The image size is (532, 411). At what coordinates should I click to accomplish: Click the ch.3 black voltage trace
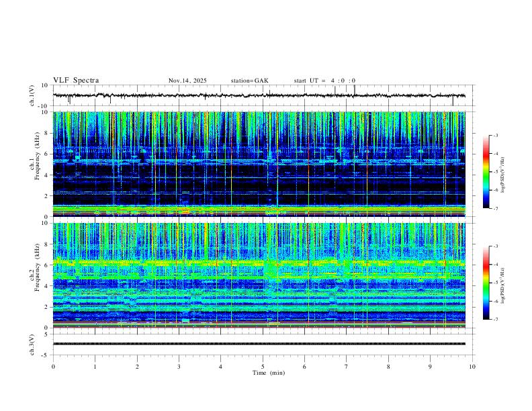pos(259,344)
